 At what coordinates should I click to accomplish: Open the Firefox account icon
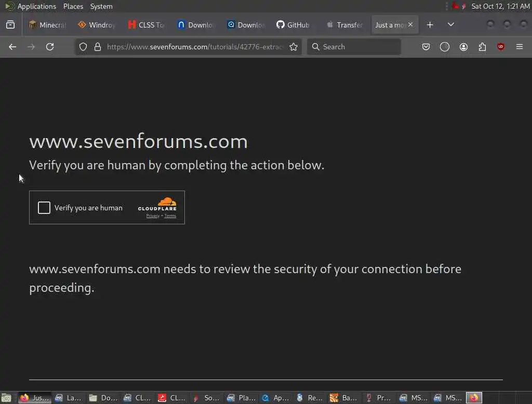coord(463,47)
